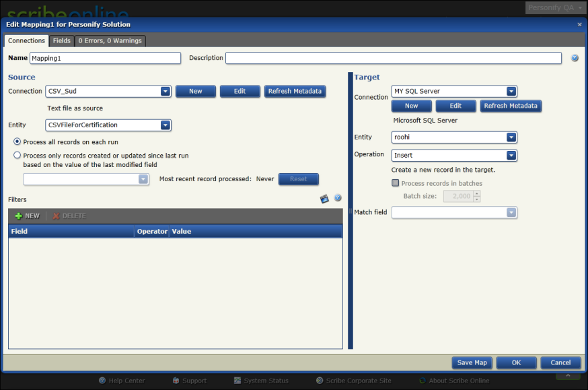Open About Scribe Online

coord(455,381)
